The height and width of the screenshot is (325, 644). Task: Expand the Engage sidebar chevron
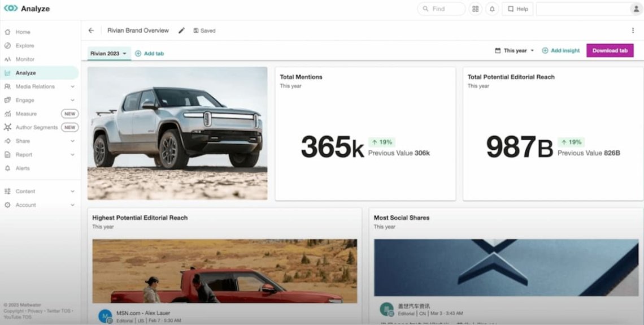click(x=72, y=100)
